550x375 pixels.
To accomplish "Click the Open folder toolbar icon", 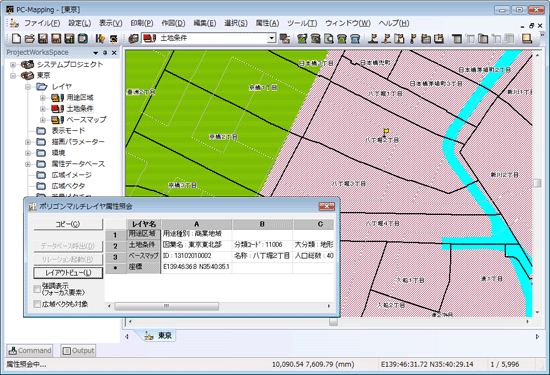I will (29, 38).
